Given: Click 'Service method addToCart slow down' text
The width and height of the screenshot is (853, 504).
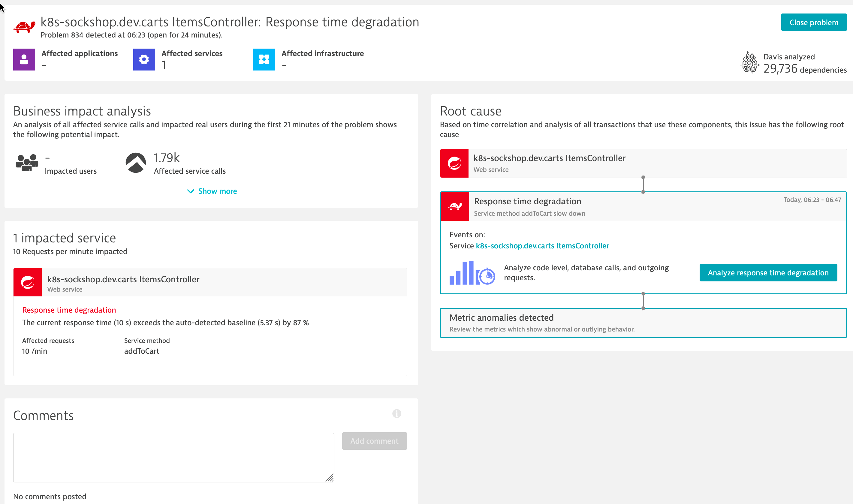Looking at the screenshot, I should 529,213.
